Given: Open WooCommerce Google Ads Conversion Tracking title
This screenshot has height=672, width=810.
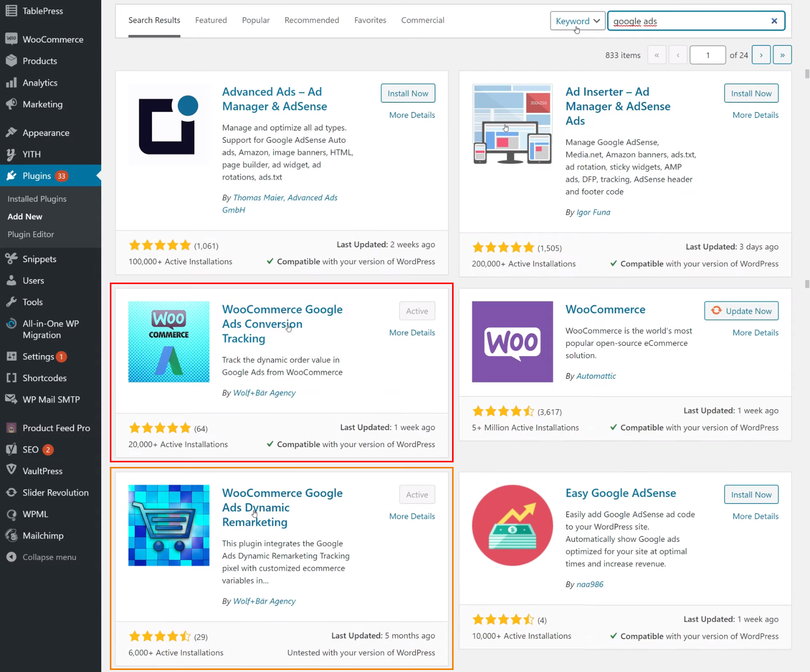Looking at the screenshot, I should coord(282,324).
